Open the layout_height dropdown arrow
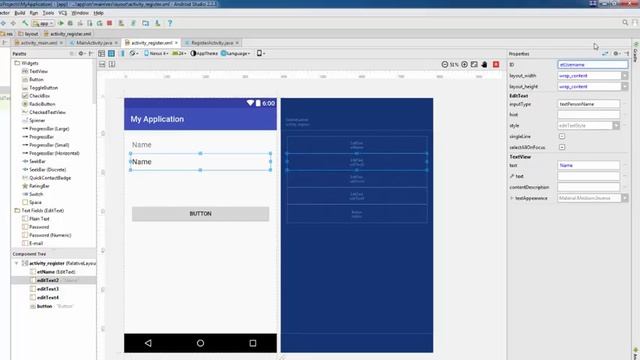The image size is (640, 360). coord(624,87)
